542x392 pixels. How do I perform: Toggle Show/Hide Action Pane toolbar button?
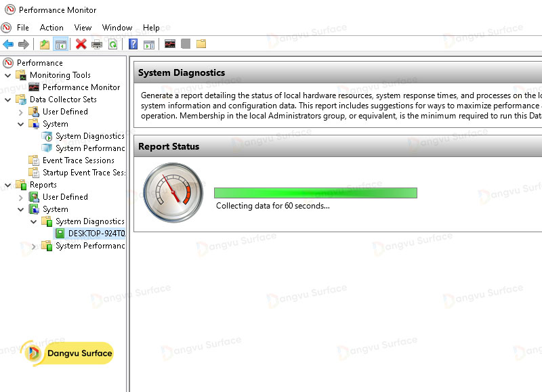click(148, 44)
